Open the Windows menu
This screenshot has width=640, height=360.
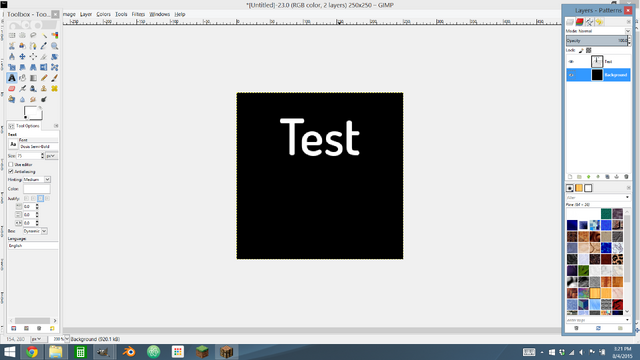coord(160,14)
